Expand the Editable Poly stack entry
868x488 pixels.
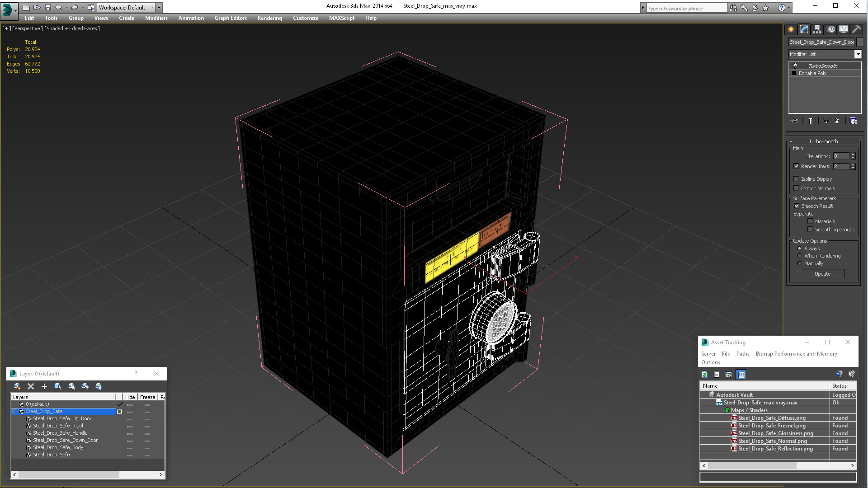[x=794, y=73]
